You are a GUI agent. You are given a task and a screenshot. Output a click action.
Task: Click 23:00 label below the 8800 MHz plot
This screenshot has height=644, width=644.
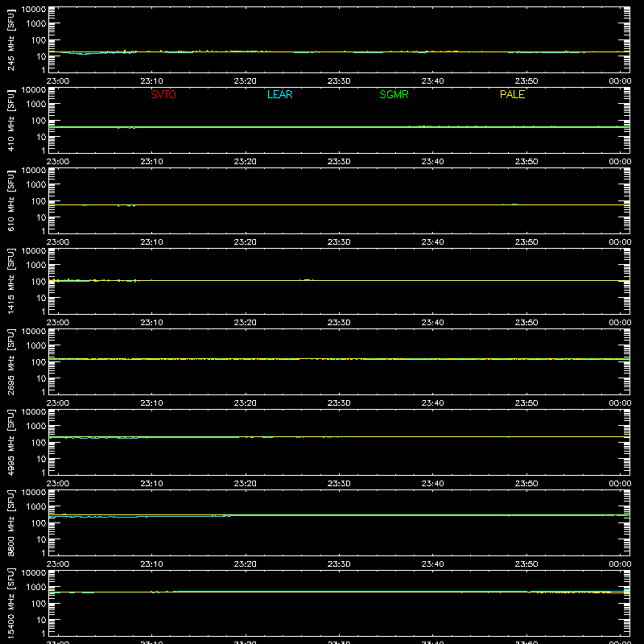[58, 564]
